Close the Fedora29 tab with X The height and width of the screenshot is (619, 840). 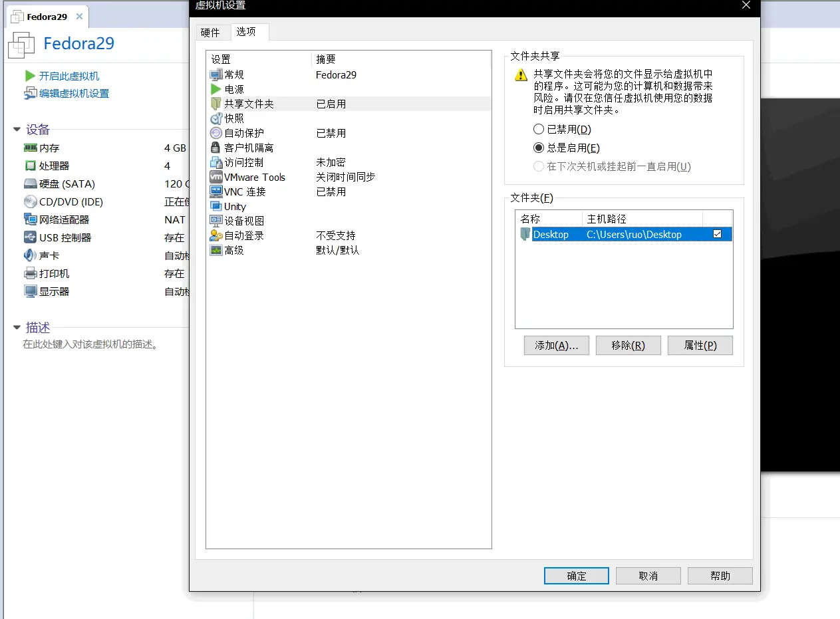pyautogui.click(x=79, y=17)
